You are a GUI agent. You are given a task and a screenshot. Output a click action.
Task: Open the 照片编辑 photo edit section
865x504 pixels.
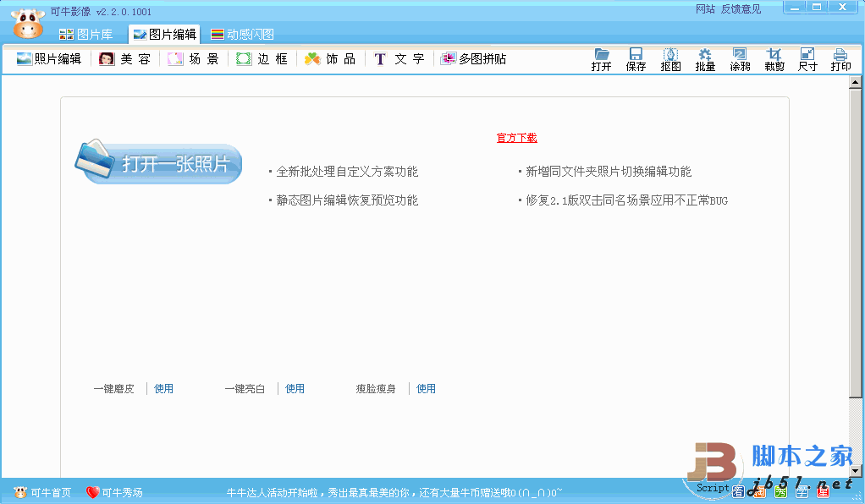49,59
